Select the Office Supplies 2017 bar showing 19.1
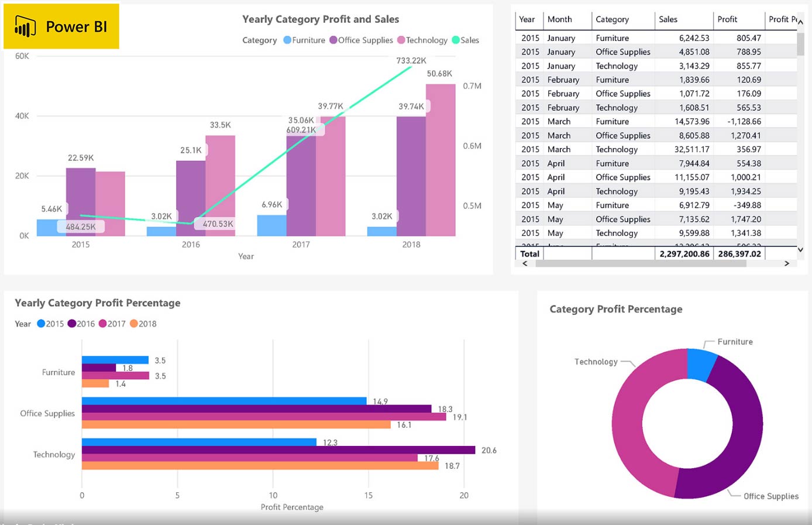This screenshot has height=525, width=812. click(264, 417)
